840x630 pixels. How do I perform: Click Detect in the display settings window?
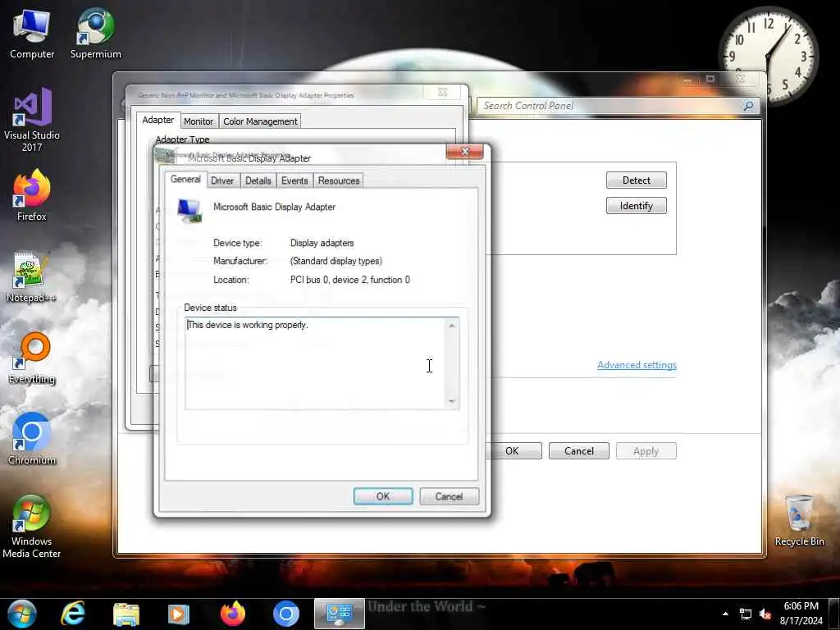click(637, 180)
